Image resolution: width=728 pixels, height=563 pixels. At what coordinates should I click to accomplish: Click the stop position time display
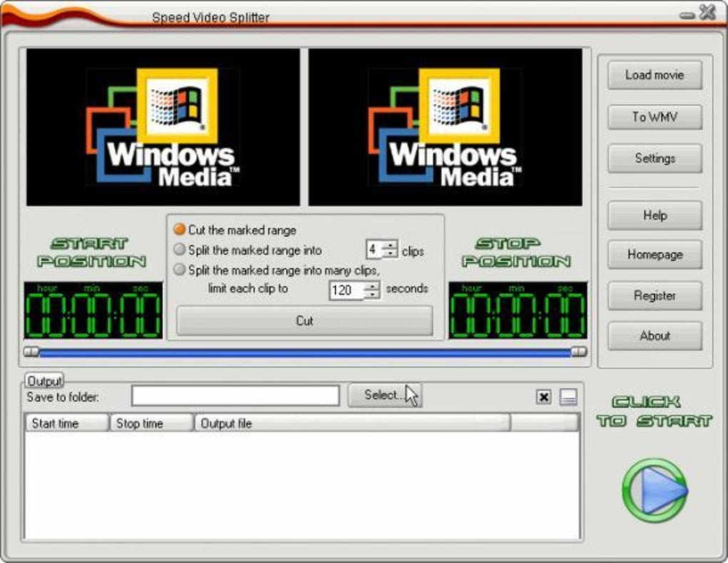tap(517, 310)
